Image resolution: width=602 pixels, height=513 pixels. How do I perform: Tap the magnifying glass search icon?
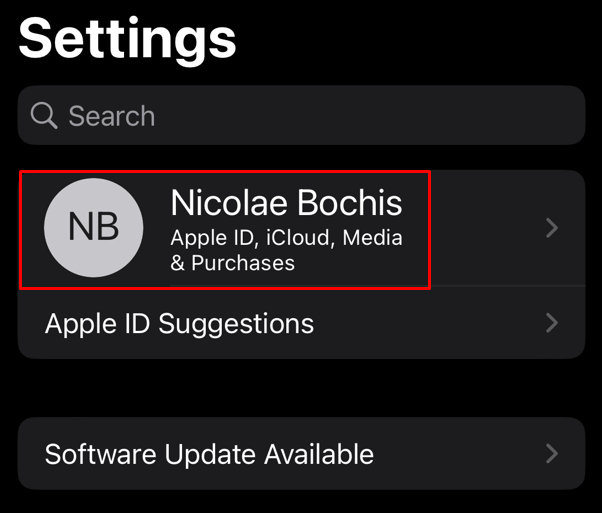[44, 115]
